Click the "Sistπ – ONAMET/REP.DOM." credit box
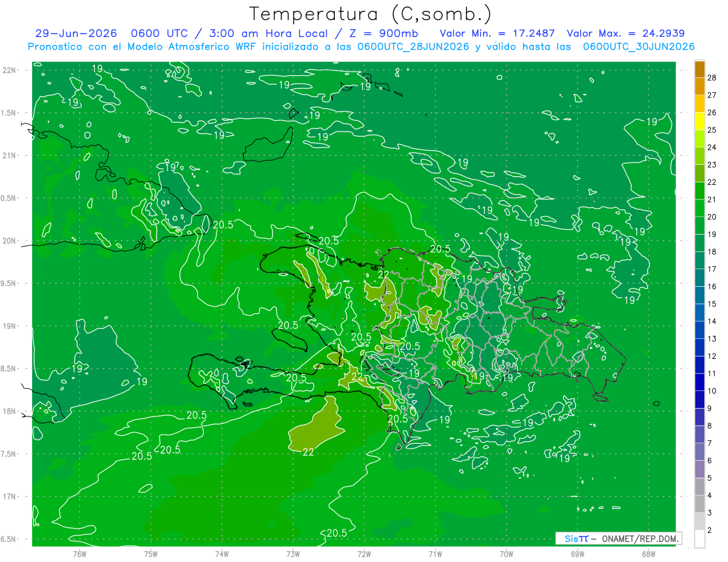728x562 pixels. 618,538
